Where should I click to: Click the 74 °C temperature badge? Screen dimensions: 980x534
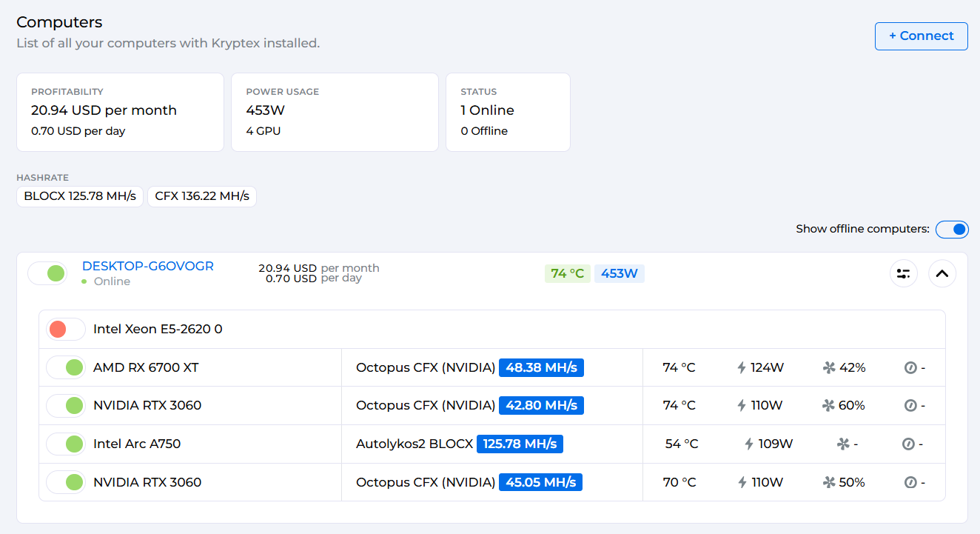coord(567,274)
